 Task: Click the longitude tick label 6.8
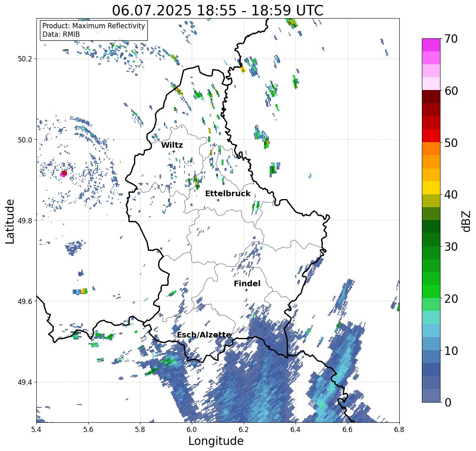(x=399, y=429)
